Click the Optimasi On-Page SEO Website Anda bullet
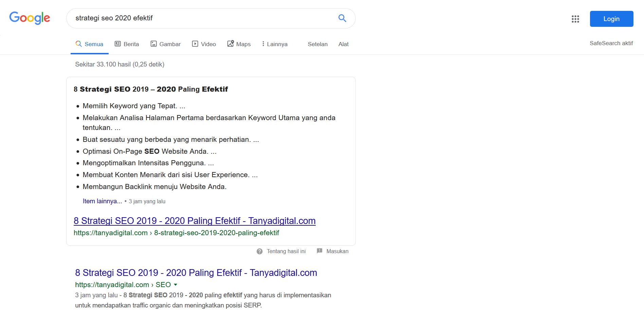Viewport: 644px width, 319px height. click(149, 151)
